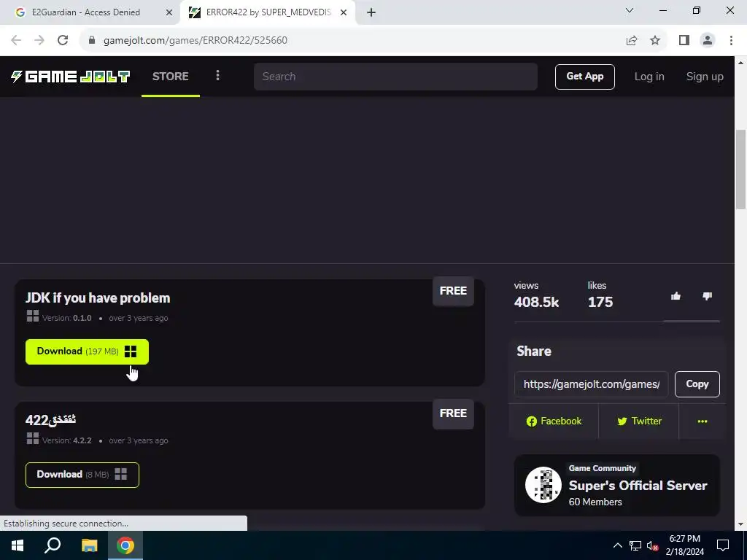Click '60 Members' text
The width and height of the screenshot is (747, 560).
pos(595,502)
